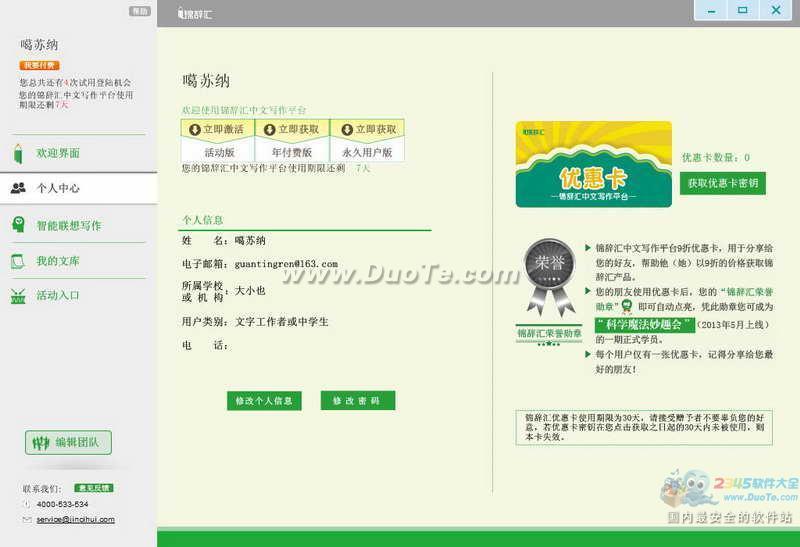Click the download arrow icon above 永久用户版
Viewport: 800px width, 547px height.
(x=347, y=130)
